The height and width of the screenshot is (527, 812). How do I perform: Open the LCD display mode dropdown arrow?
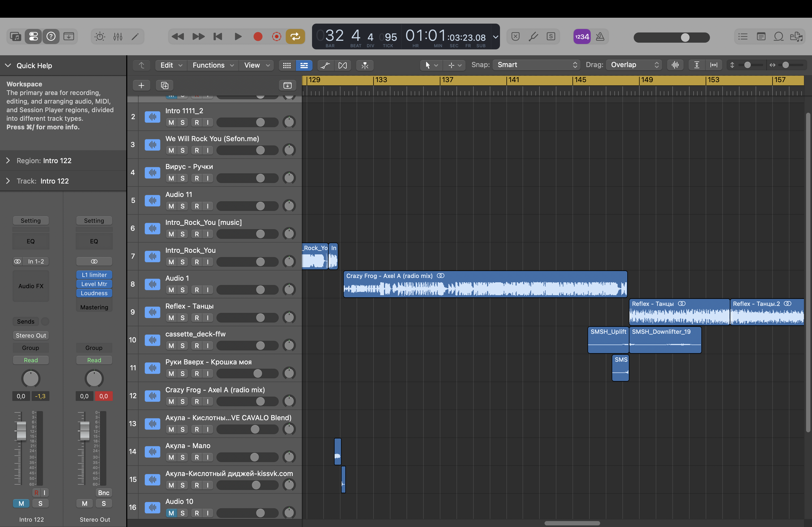tap(496, 36)
